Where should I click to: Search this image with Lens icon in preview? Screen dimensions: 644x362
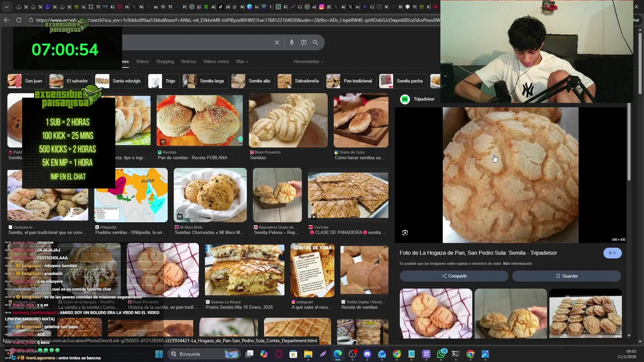coord(405,233)
